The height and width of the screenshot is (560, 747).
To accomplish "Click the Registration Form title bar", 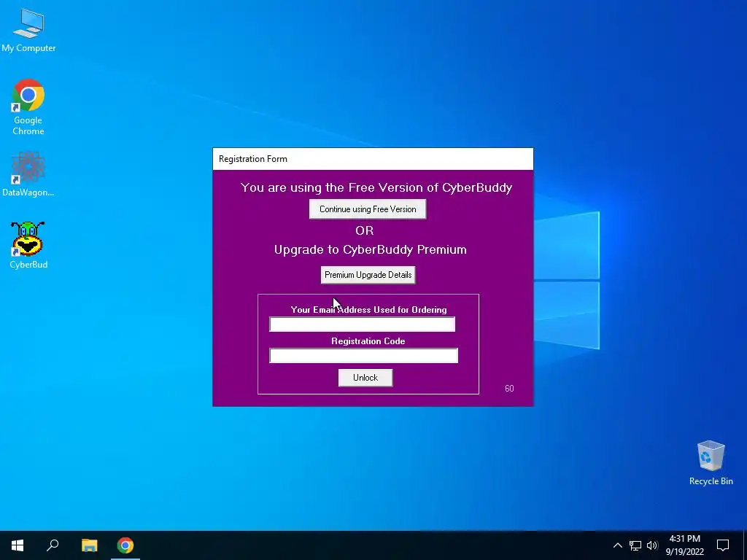I will click(373, 159).
